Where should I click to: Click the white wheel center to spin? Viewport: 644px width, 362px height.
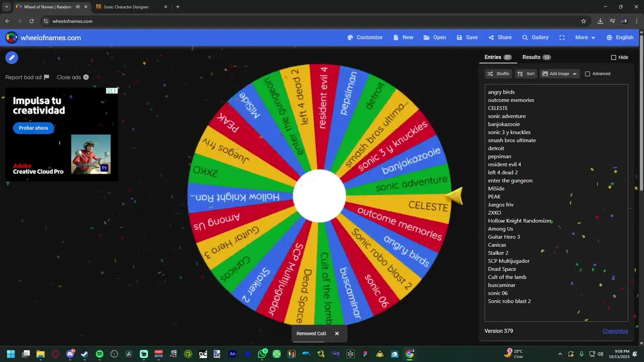(319, 196)
